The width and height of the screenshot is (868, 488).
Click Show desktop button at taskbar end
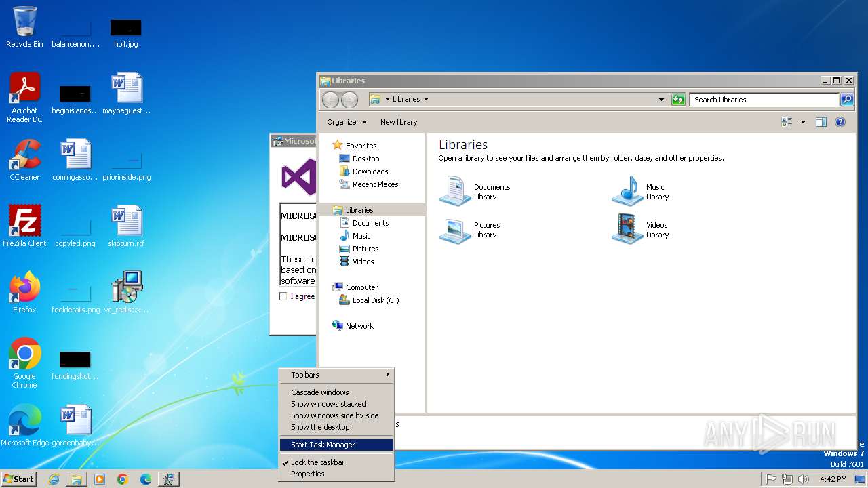860,479
